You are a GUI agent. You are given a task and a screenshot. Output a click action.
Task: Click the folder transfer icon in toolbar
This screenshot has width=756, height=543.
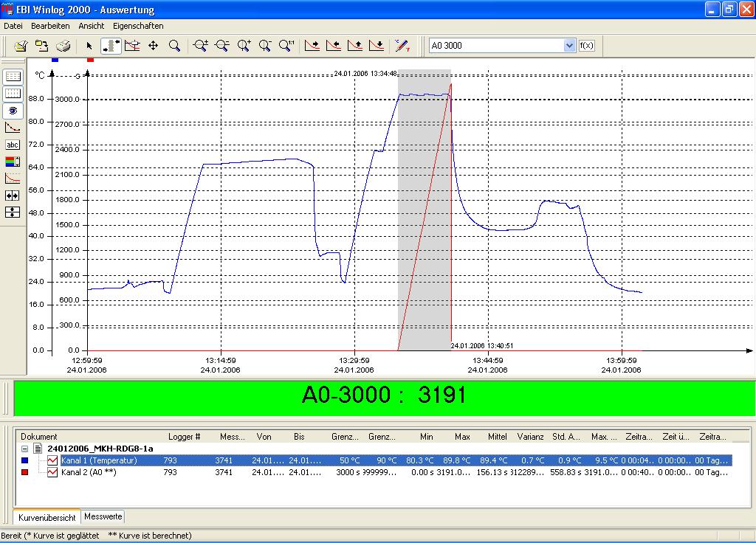(x=42, y=46)
